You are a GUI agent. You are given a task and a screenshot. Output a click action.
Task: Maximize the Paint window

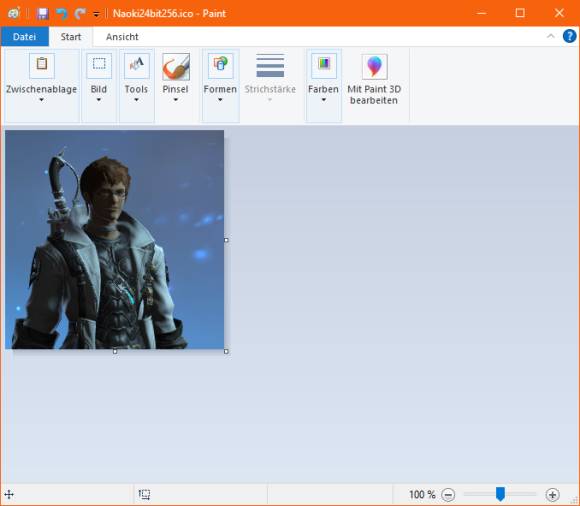coord(520,13)
